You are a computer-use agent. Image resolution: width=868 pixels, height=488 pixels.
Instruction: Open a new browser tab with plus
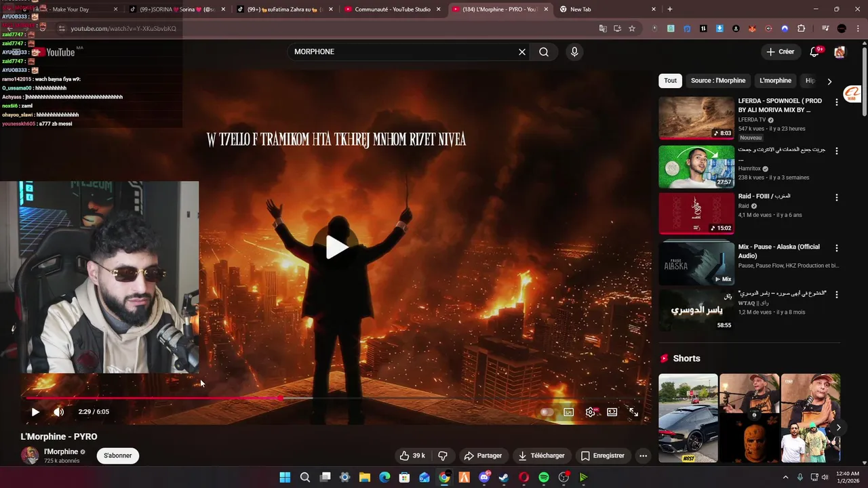click(x=670, y=9)
